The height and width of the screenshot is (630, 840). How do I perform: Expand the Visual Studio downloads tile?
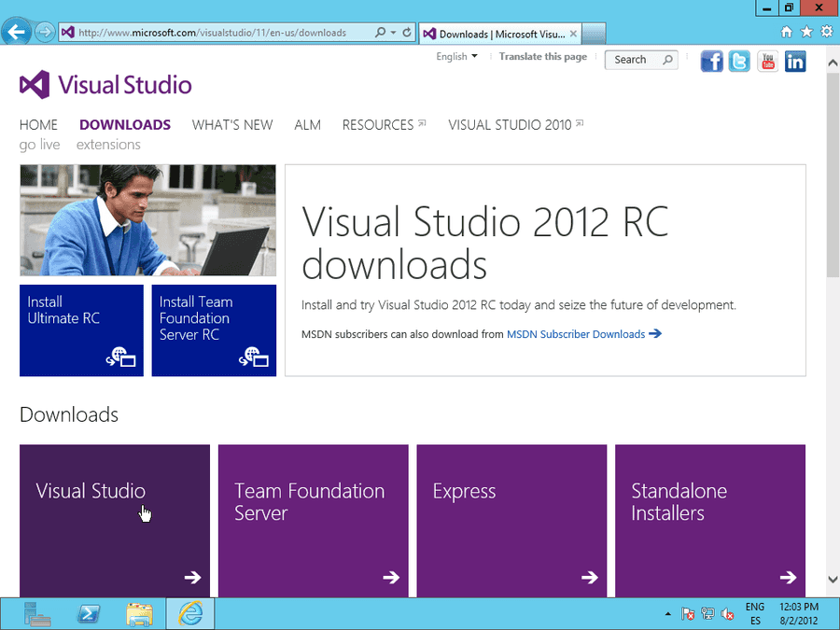115,521
